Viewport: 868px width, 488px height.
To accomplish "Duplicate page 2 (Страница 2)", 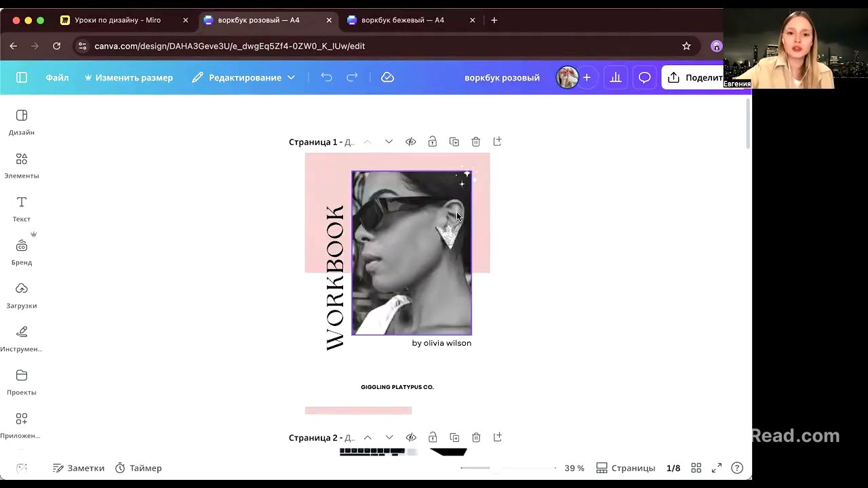I will point(454,438).
